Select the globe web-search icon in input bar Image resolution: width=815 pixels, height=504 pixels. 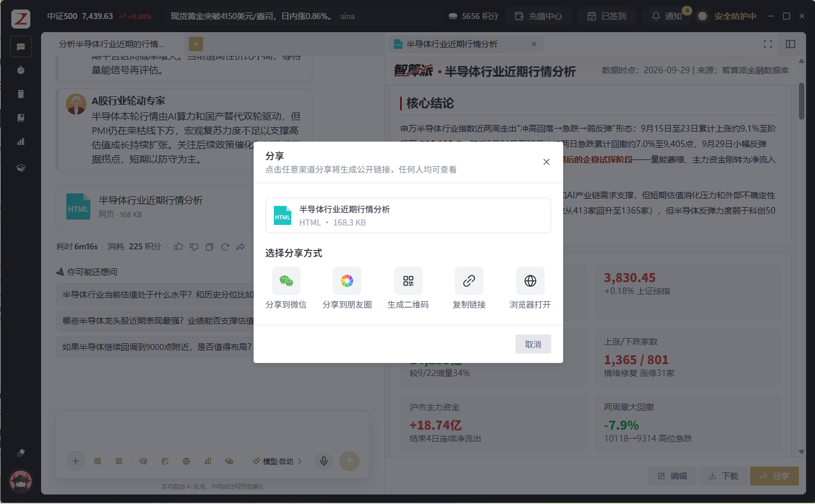[x=186, y=461]
